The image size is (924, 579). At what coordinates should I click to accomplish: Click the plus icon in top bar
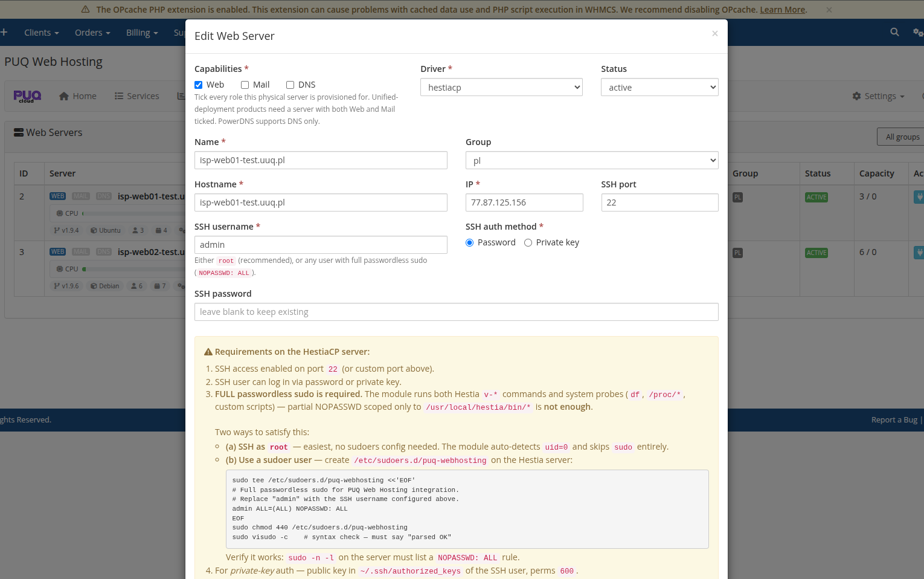coord(4,32)
